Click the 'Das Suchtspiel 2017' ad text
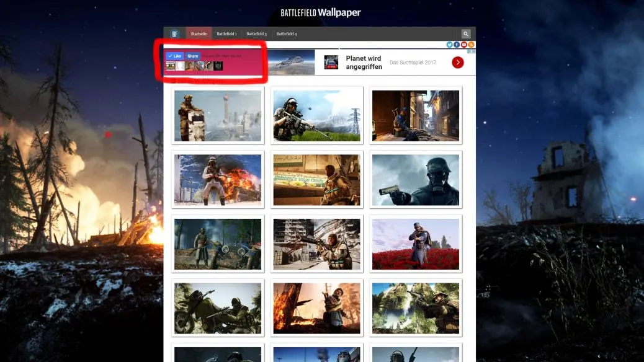 [413, 63]
